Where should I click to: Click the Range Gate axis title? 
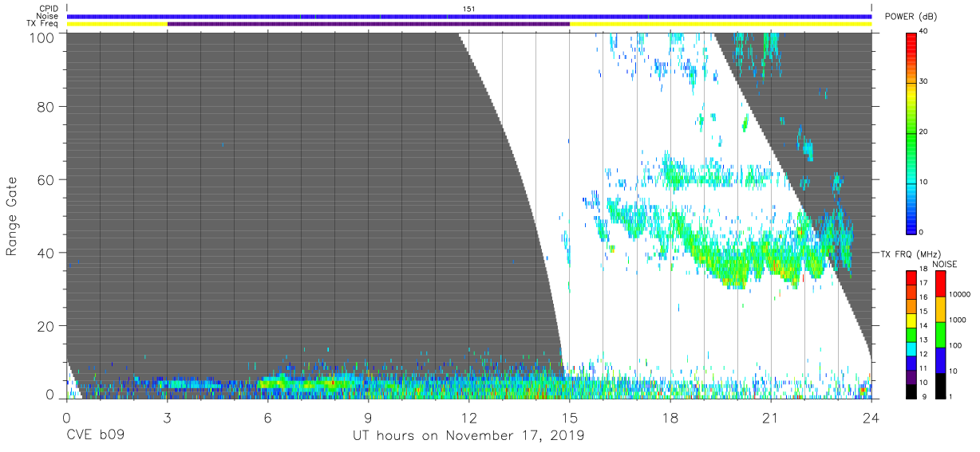12,218
